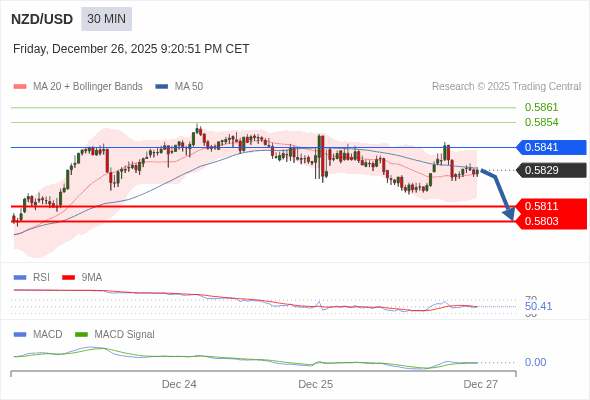Click the 'Dec 24' time axis label
The width and height of the screenshot is (590, 400).
click(x=179, y=384)
